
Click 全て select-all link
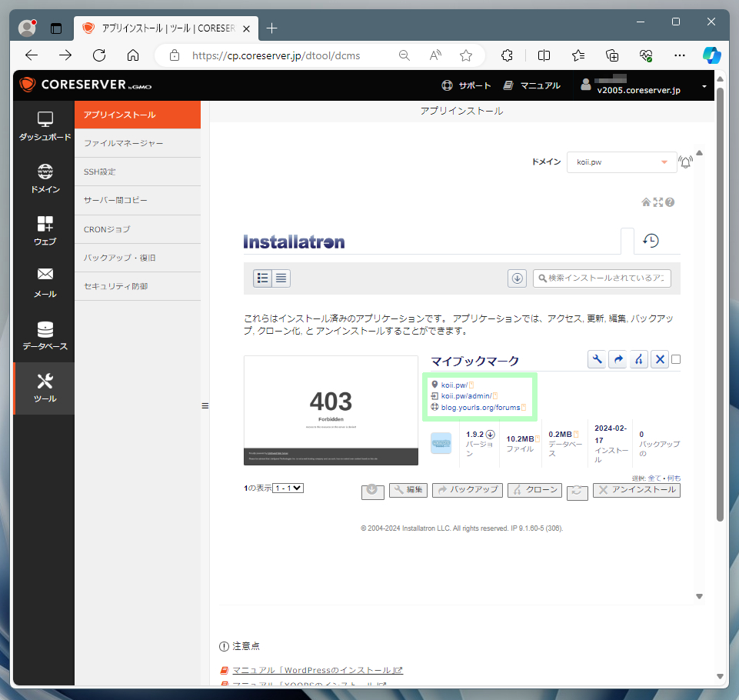[x=654, y=478]
